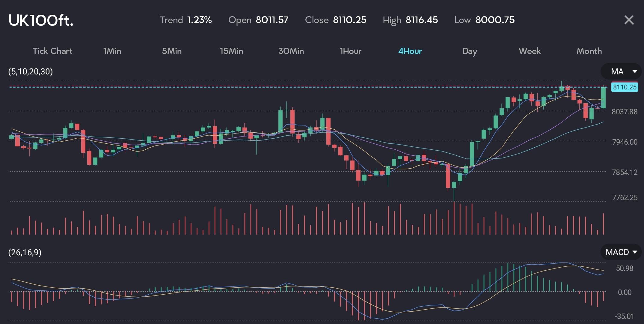Click the 8110.25 current price tag
Viewport: 644px width, 324px height.
(x=625, y=87)
